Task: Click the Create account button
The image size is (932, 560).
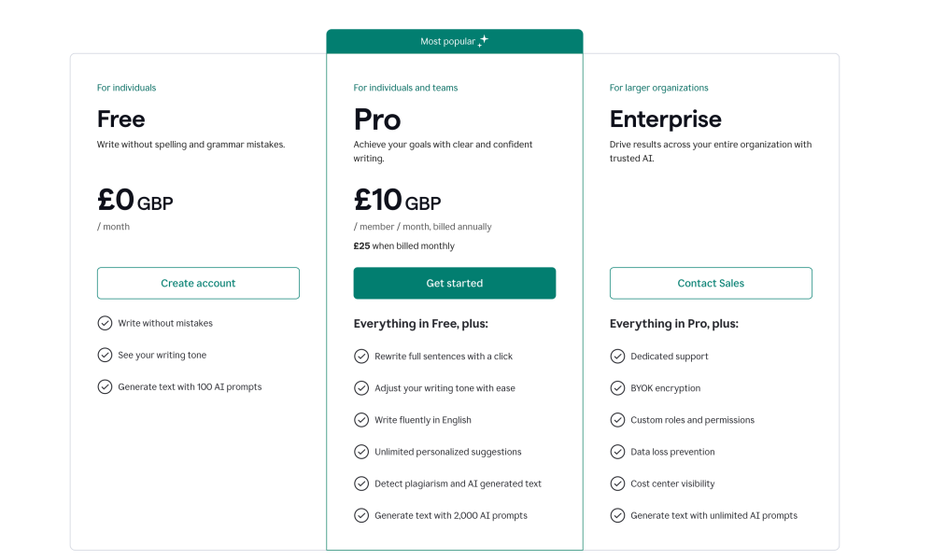Action: [x=198, y=283]
